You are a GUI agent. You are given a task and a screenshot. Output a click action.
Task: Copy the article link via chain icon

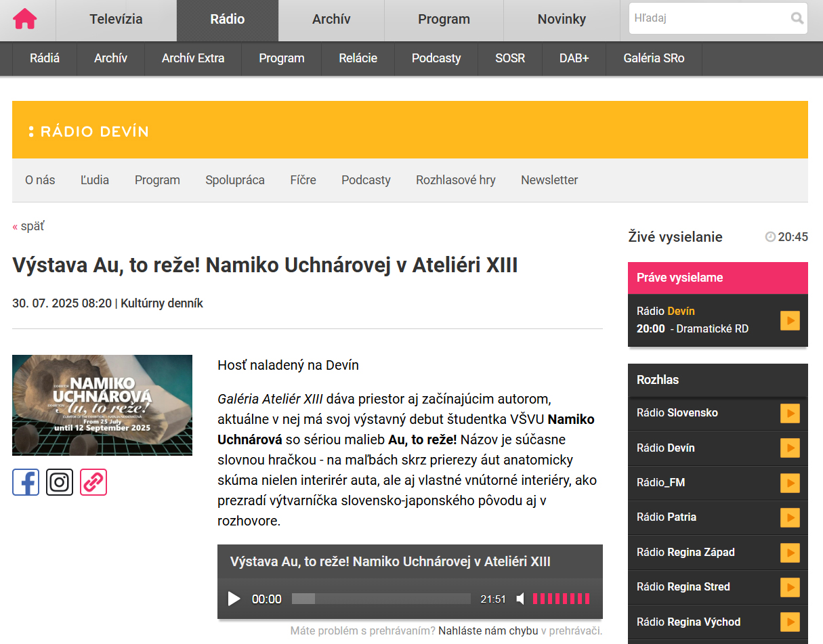tap(93, 482)
